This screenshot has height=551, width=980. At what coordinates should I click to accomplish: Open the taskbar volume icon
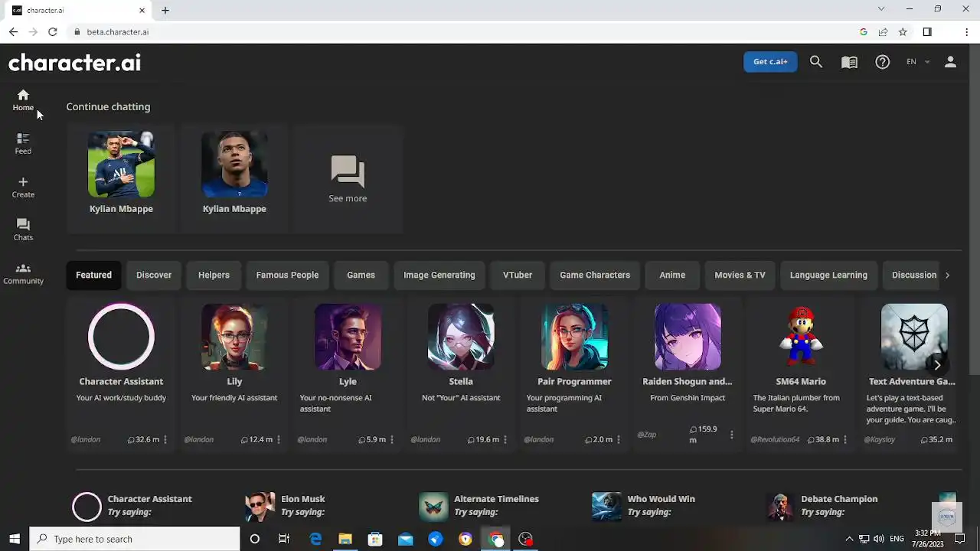878,539
